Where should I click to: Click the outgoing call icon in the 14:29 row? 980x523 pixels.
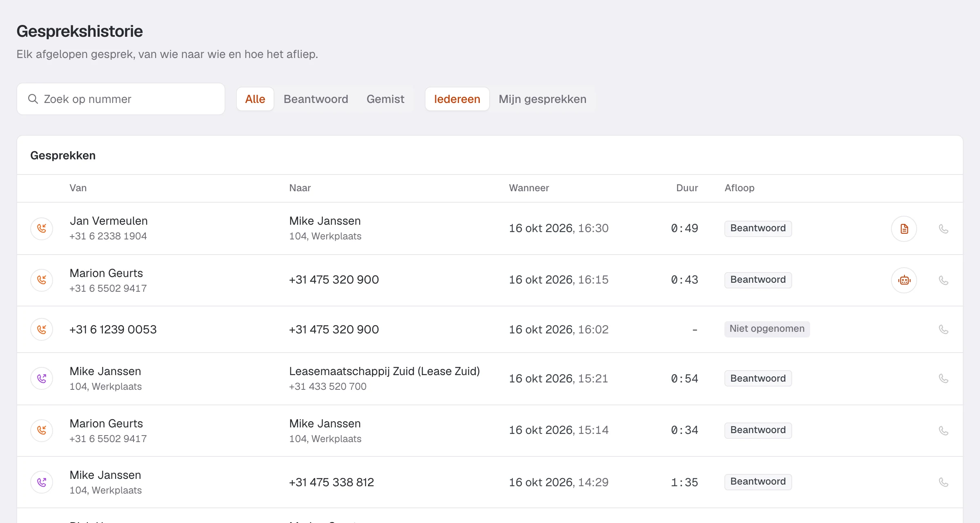coord(42,482)
